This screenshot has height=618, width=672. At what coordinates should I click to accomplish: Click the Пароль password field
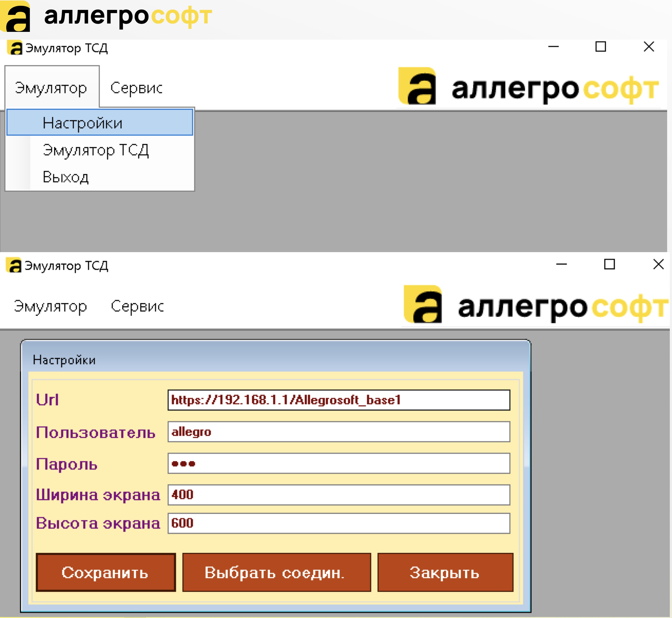339,463
